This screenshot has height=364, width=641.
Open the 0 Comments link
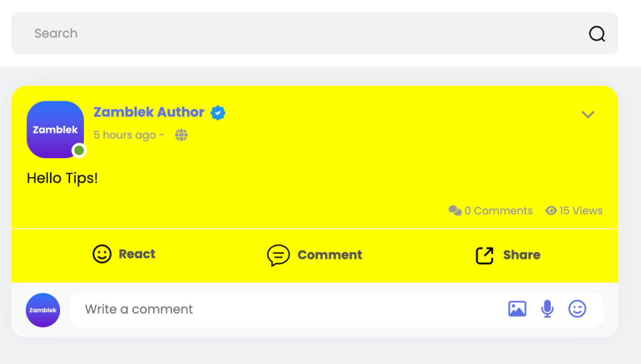point(498,210)
